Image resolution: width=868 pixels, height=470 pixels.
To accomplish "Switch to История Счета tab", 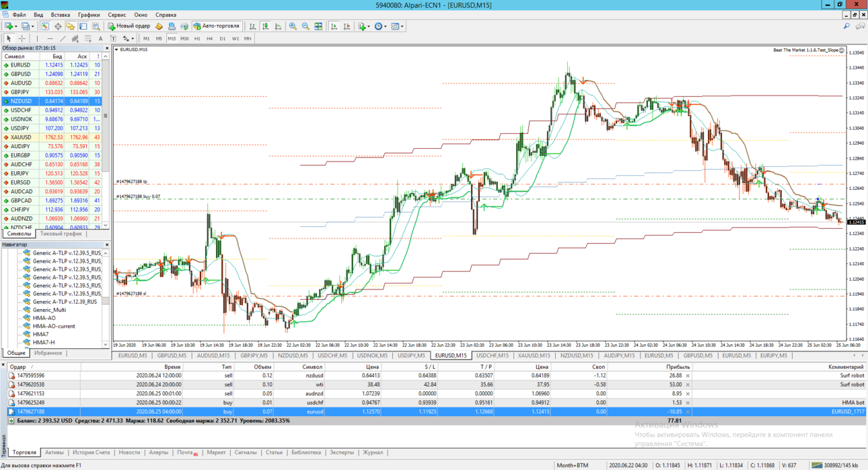I will click(91, 452).
